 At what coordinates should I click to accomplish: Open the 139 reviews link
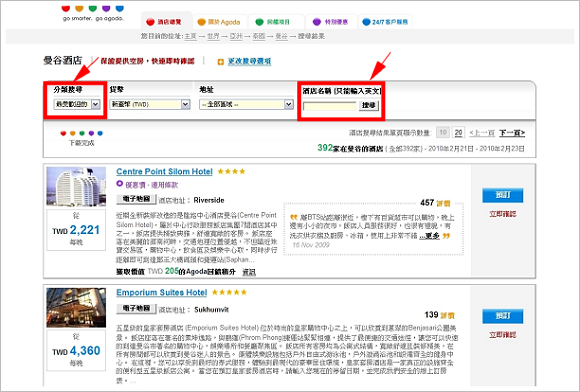[439, 315]
